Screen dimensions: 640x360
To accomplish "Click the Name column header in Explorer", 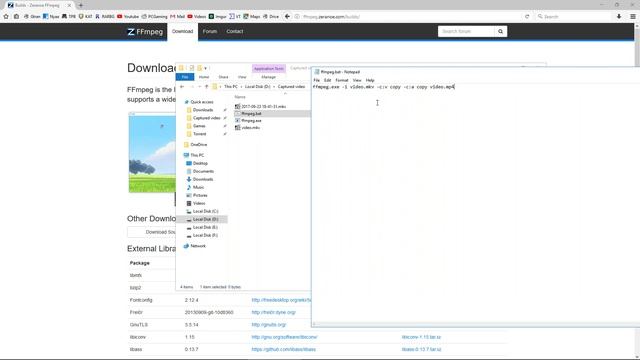I will click(240, 97).
